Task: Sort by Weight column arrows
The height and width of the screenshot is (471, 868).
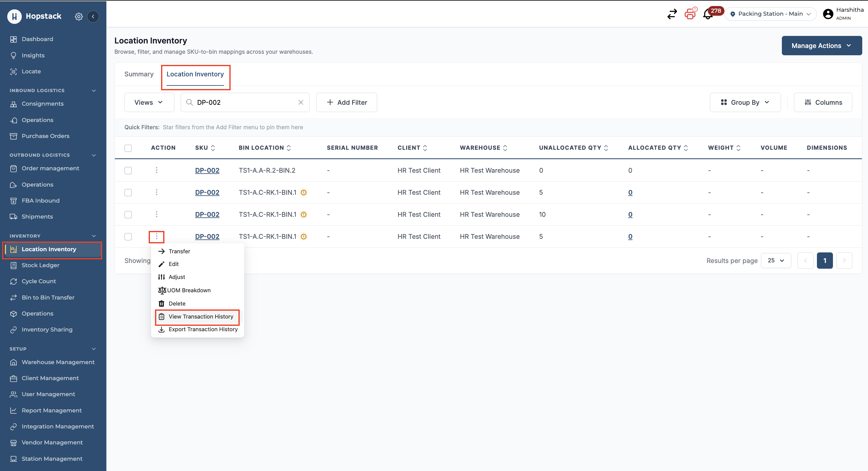Action: [738, 148]
